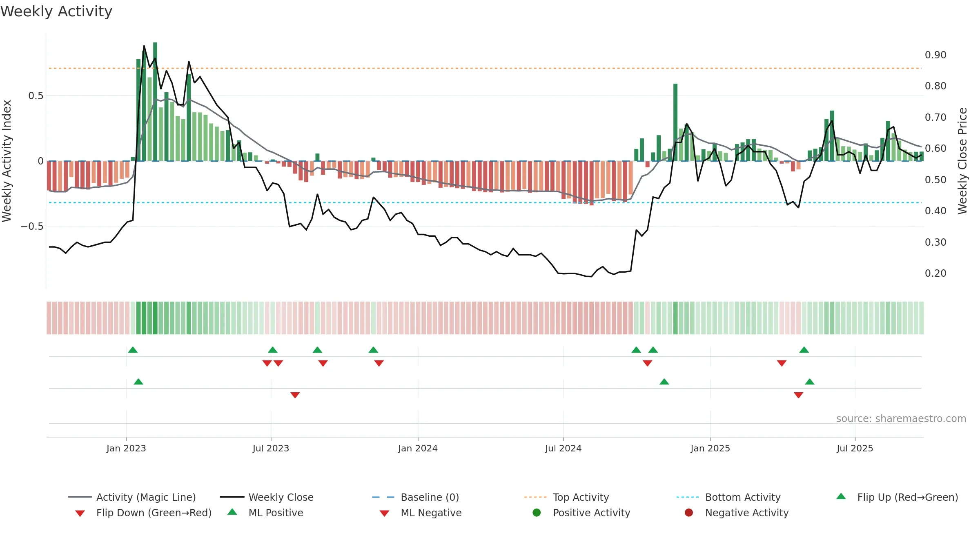The width and height of the screenshot is (980, 551).
Task: Toggle the Baseline (0) legend entry
Action: tap(416, 497)
